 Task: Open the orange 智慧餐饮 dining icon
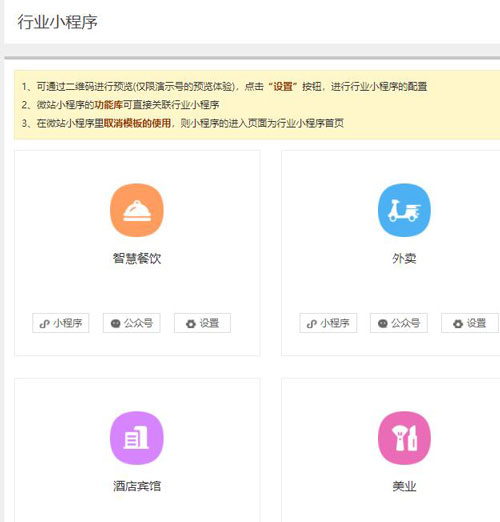tap(137, 210)
